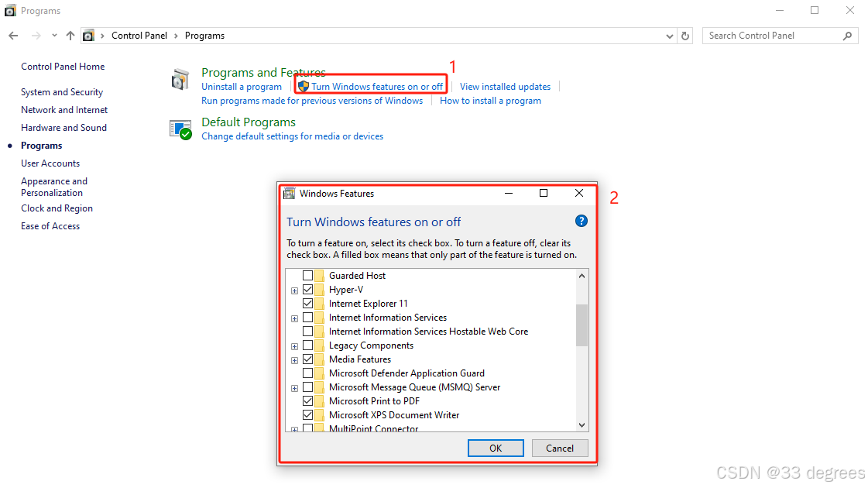
Task: Click View installed updates link
Action: pyautogui.click(x=505, y=87)
